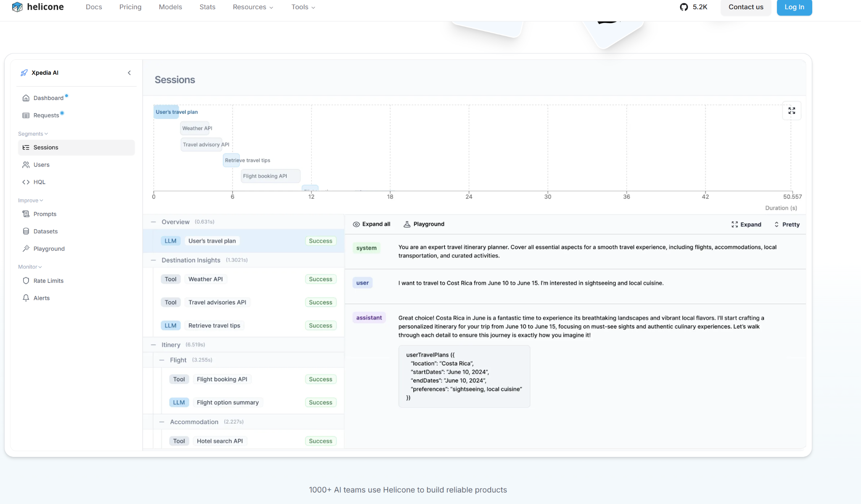Select the Hotel search API row
The image size is (861, 504).
252,441
